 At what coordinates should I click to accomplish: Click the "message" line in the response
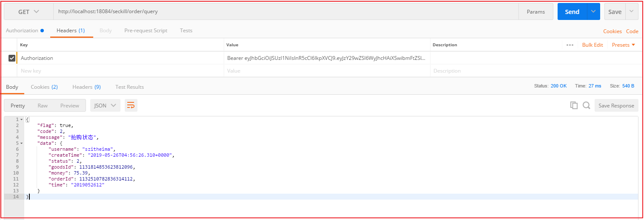coord(68,138)
